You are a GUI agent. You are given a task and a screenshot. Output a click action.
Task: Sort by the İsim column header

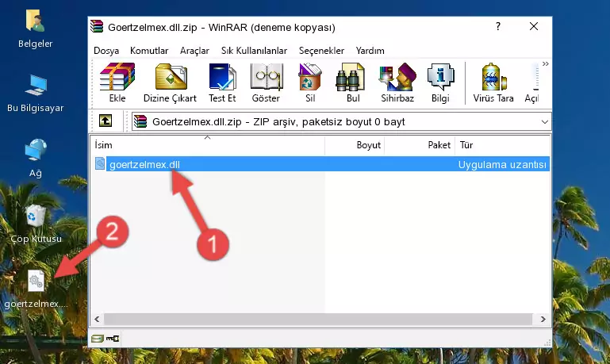pos(208,145)
